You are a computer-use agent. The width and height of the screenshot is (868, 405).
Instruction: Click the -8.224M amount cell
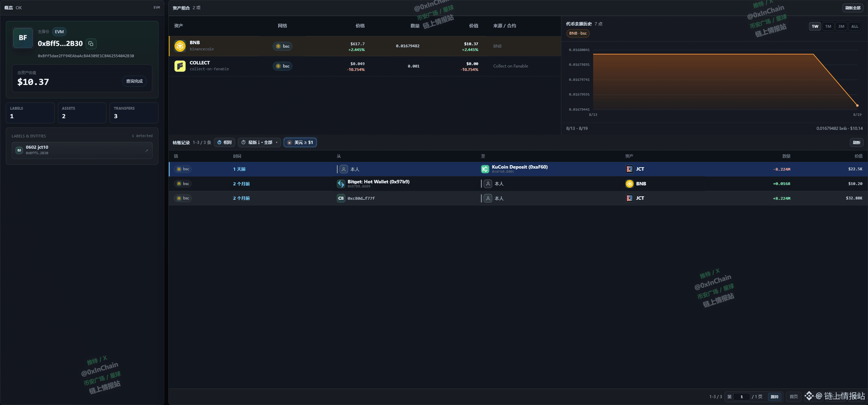(x=781, y=169)
